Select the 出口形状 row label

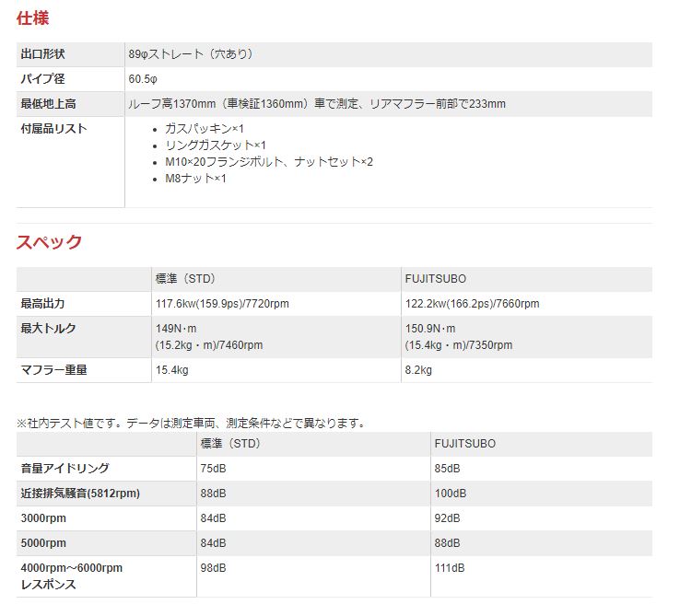pyautogui.click(x=42, y=54)
